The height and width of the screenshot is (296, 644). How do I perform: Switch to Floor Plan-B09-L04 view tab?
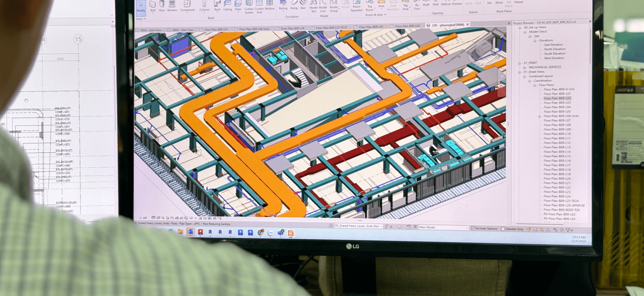tap(405, 26)
